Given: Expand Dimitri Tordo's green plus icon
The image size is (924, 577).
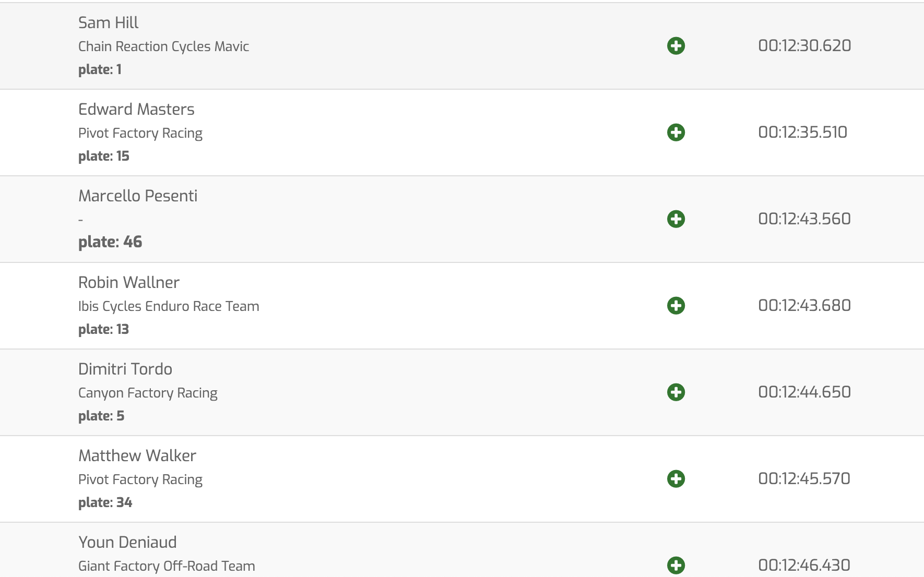Looking at the screenshot, I should click(676, 392).
